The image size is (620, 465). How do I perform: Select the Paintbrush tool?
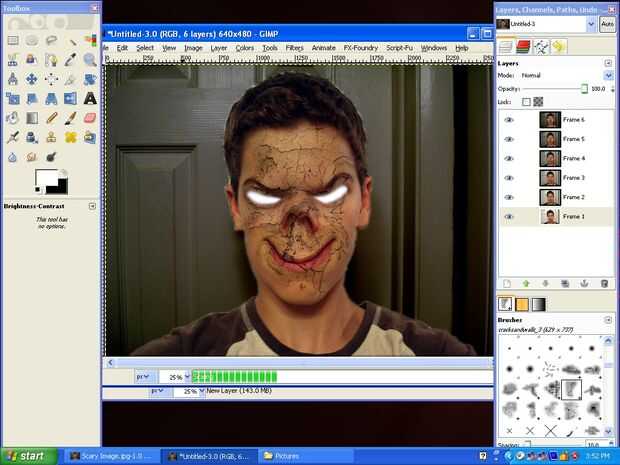[x=71, y=118]
